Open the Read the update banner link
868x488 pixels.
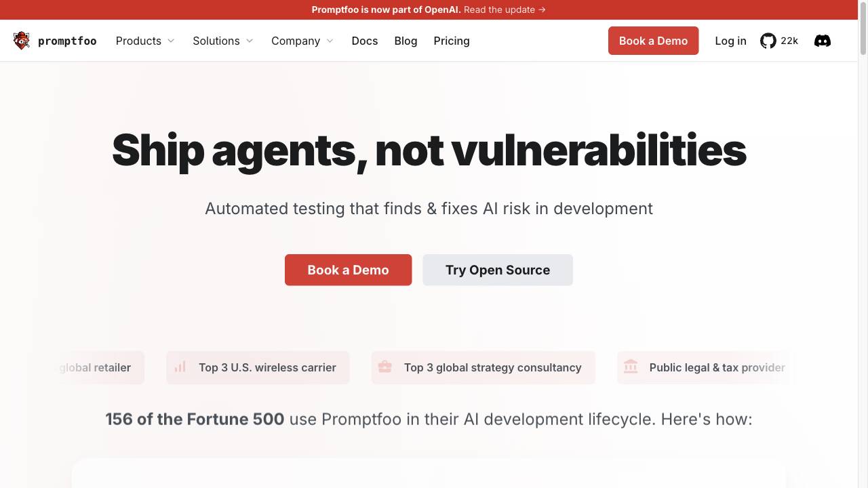coord(505,9)
